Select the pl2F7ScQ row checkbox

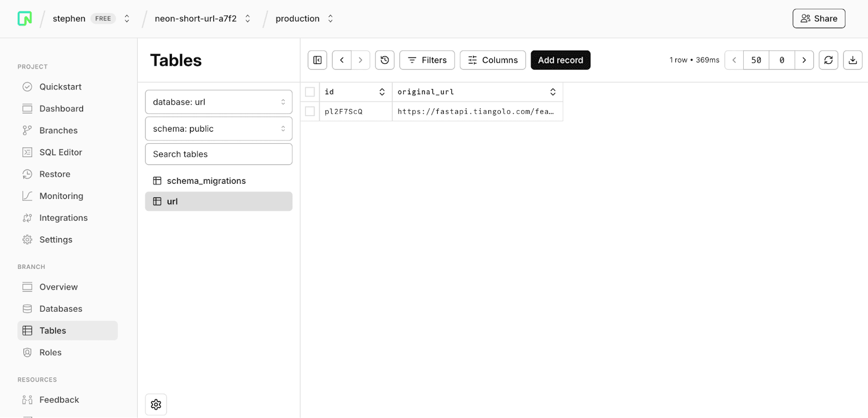(310, 112)
